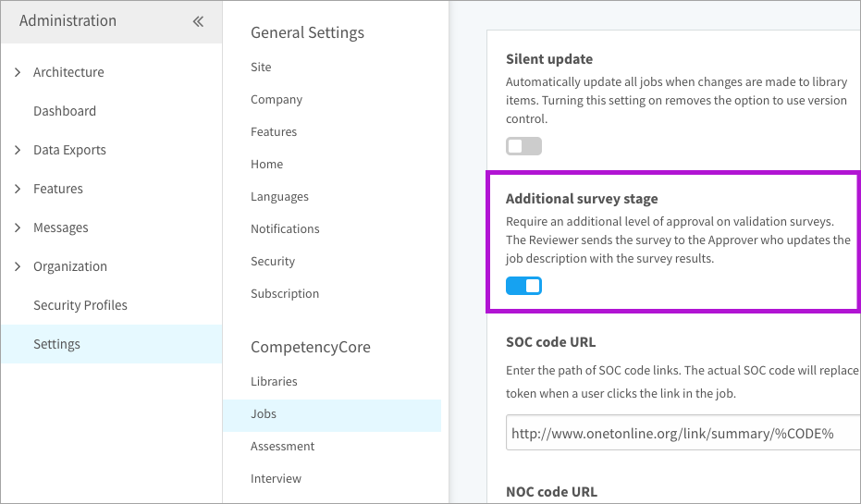The width and height of the screenshot is (861, 504).
Task: Go to Company settings page
Action: click(x=277, y=99)
